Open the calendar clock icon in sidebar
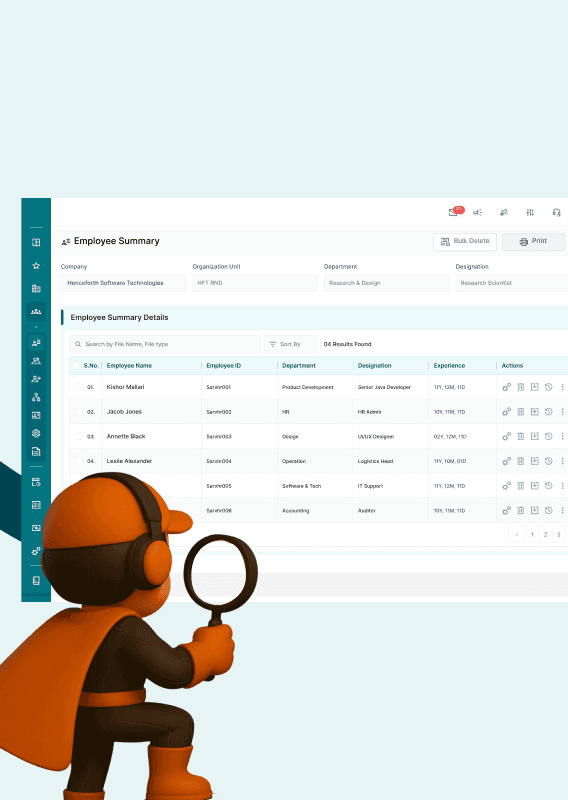Screen dimensions: 568x800 (36, 482)
